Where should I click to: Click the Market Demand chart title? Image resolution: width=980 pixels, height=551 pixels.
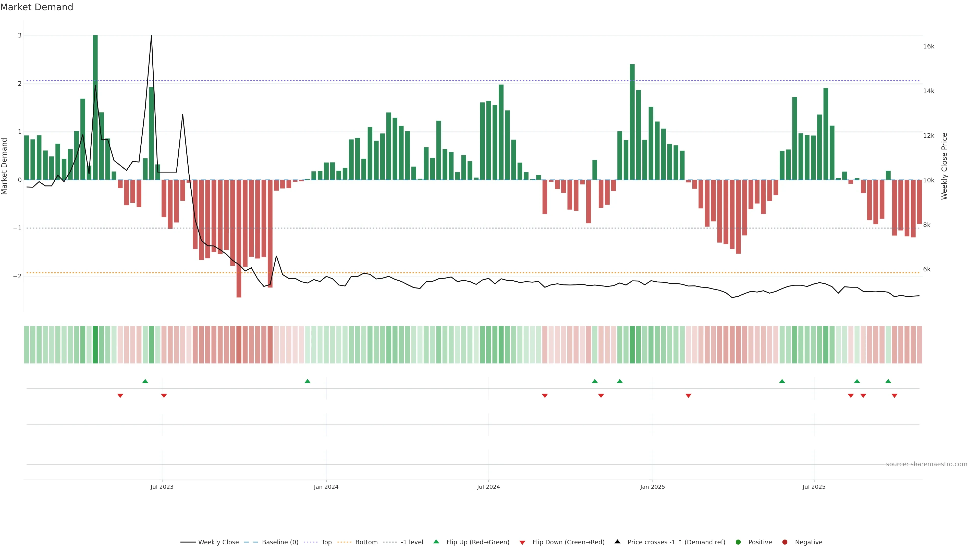[36, 7]
